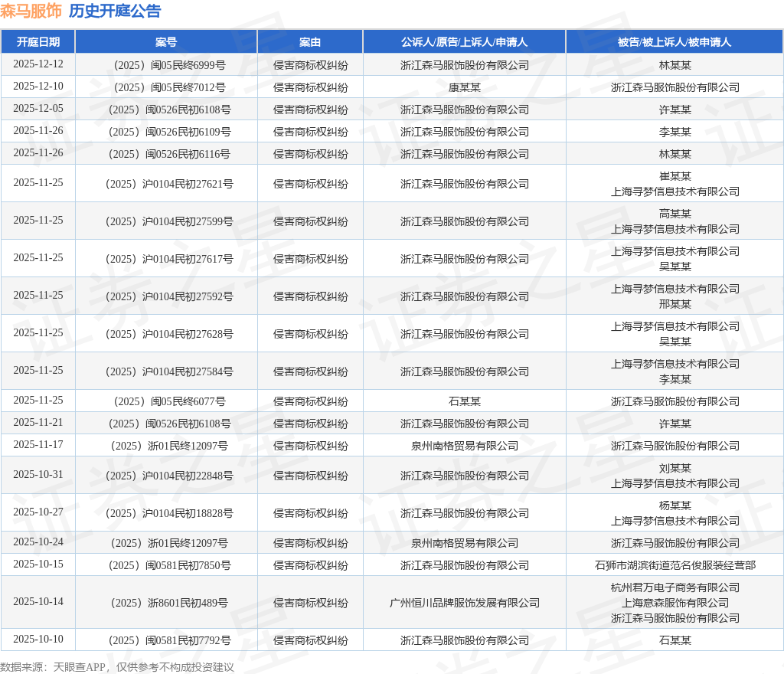Select the 案号 column header

[x=166, y=42]
